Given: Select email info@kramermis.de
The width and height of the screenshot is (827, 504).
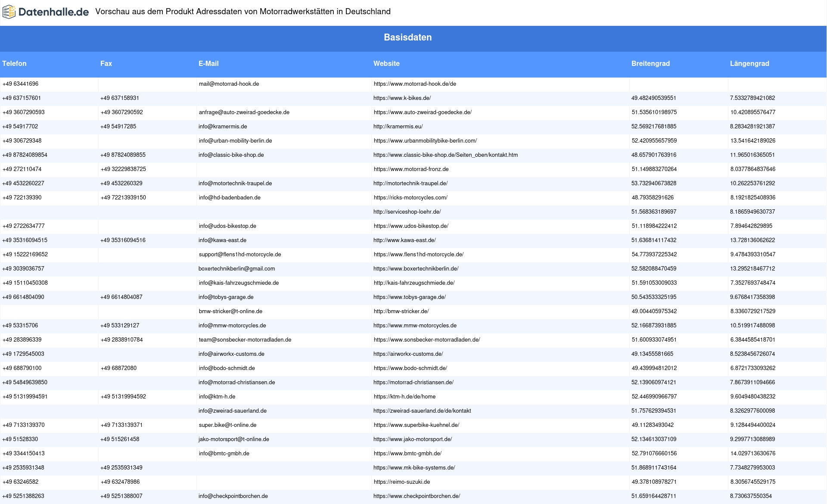Looking at the screenshot, I should click(x=223, y=127).
